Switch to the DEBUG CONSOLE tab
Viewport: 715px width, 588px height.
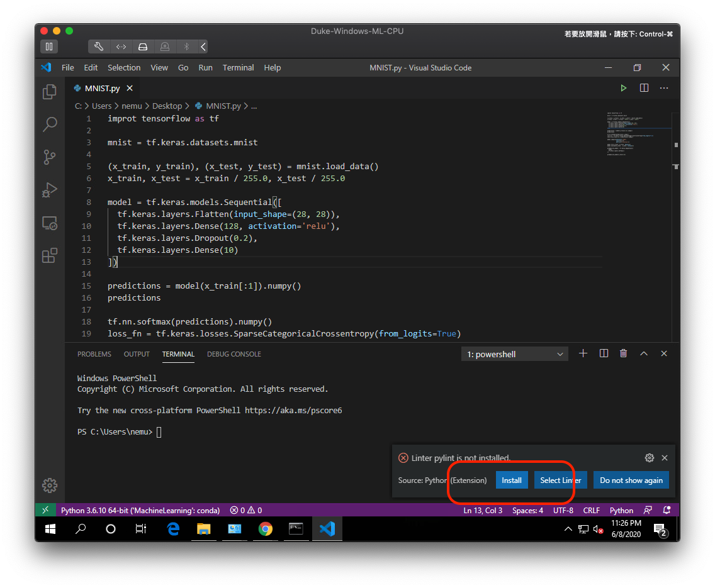point(234,354)
